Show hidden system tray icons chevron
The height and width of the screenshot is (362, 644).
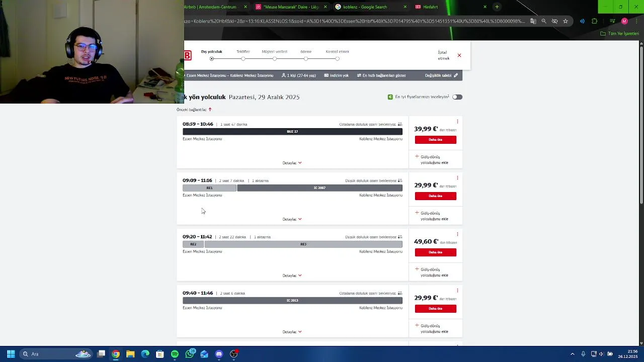(572, 354)
